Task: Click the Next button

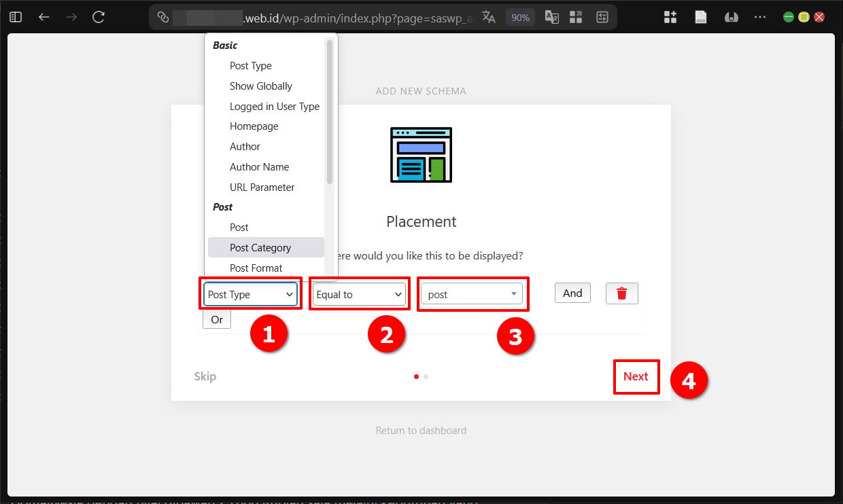Action: tap(636, 376)
